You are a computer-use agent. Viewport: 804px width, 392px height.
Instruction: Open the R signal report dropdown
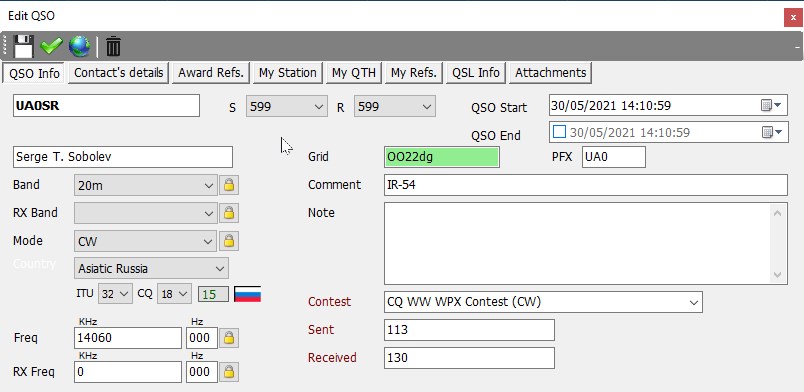point(427,107)
